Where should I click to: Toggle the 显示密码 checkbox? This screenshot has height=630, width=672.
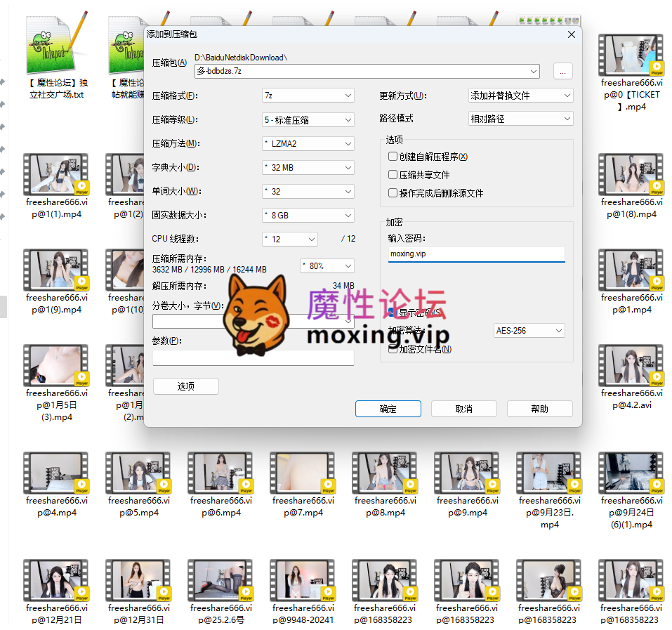coord(393,313)
